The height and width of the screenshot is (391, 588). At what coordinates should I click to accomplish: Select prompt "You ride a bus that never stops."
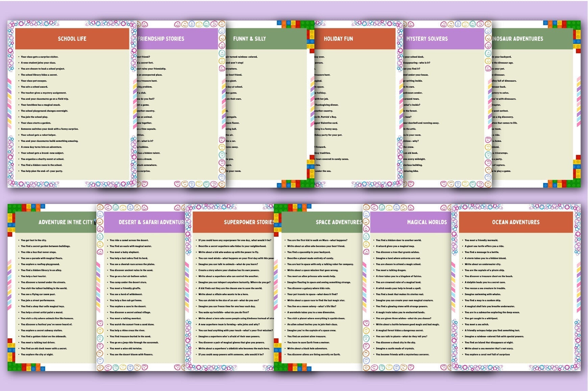[x=39, y=252]
